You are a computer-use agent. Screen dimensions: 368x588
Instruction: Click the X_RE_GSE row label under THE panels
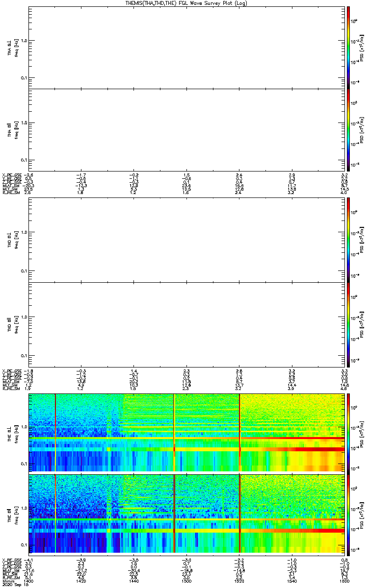pos(11,560)
